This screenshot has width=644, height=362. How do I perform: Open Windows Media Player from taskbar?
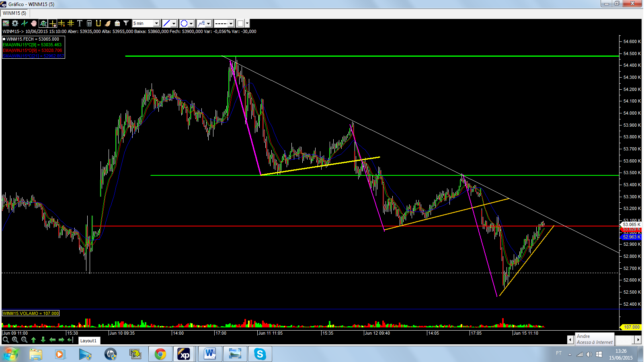coord(60,354)
